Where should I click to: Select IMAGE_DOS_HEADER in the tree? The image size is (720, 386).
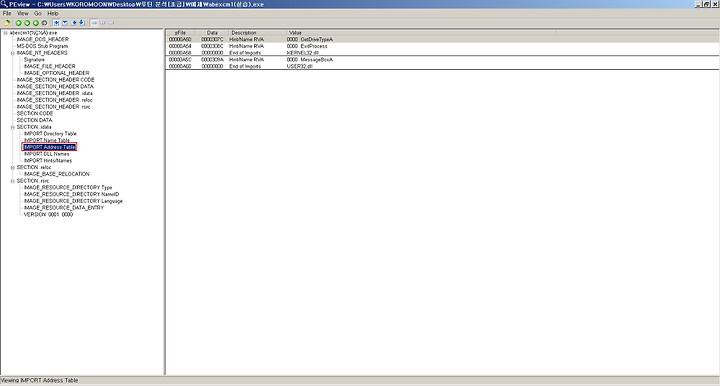[x=43, y=39]
